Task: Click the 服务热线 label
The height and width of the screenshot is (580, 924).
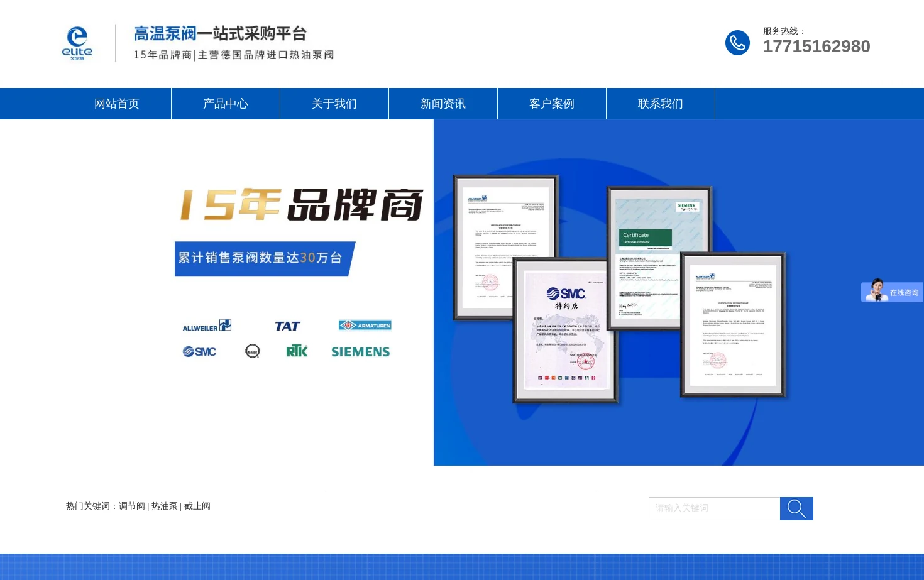Action: [784, 31]
